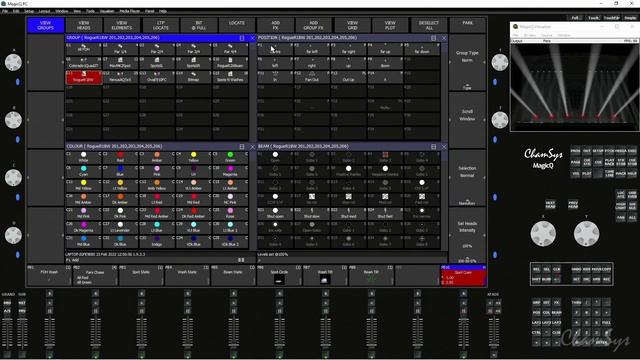Select the Bitmap group tile
The height and width of the screenshot is (360, 640).
[x=193, y=77]
